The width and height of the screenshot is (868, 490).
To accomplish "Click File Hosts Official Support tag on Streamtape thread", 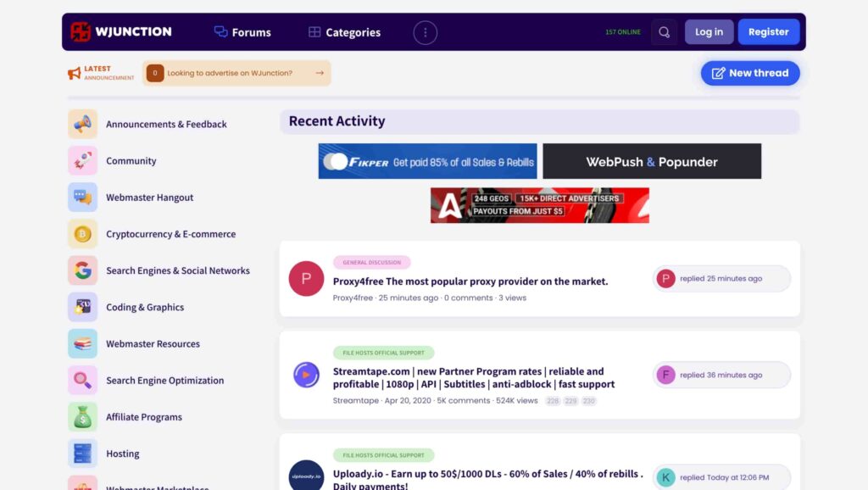I will point(383,353).
